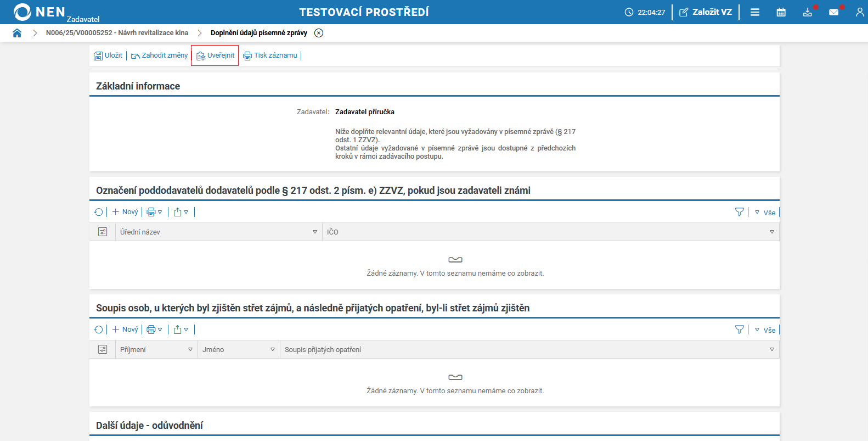Screen dimensions: 868x441
Task: Open the hamburger main menu
Action: click(x=755, y=12)
